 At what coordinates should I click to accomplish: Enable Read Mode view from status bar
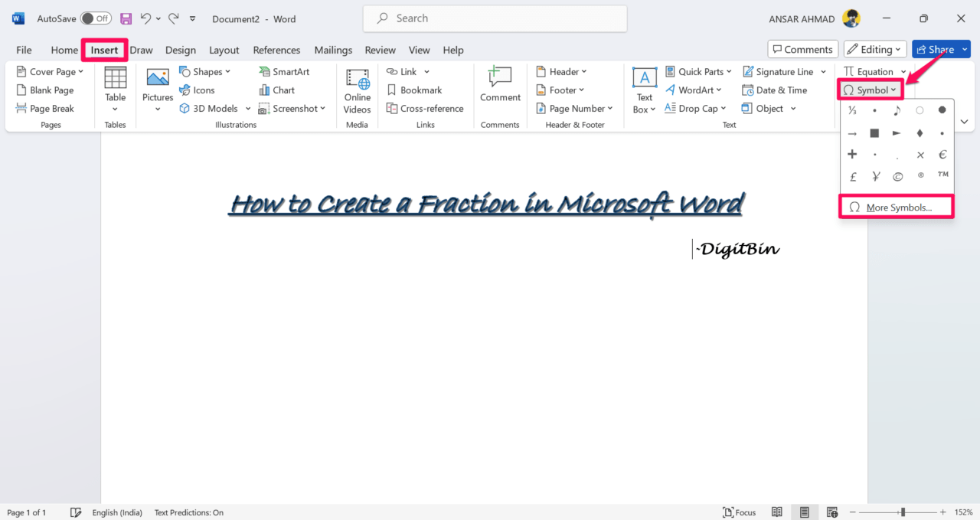click(x=777, y=512)
